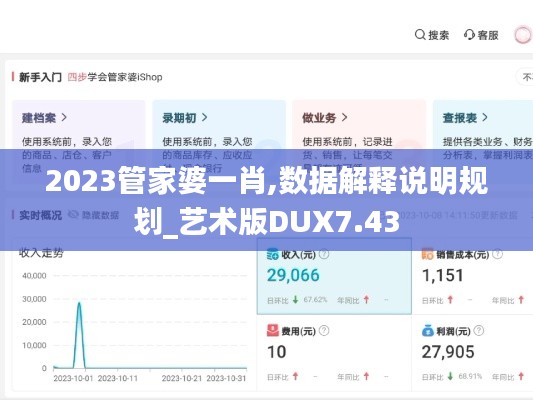Open the user avatar at top right
This screenshot has height=400, width=533.
(x=522, y=35)
